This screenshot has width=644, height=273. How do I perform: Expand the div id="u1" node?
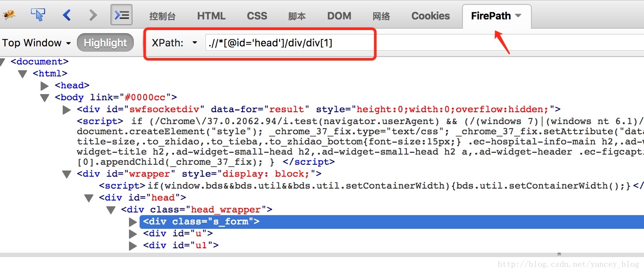(x=133, y=246)
